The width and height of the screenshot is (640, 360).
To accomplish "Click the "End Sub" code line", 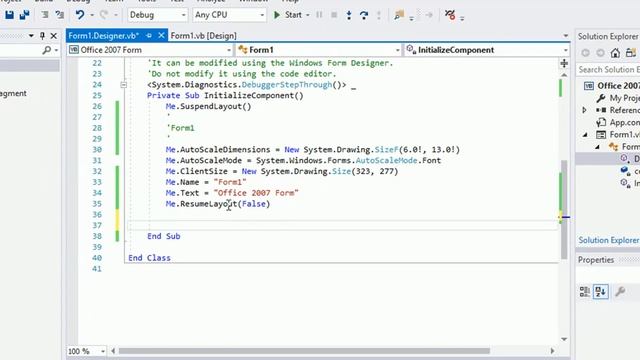I will pos(164,236).
